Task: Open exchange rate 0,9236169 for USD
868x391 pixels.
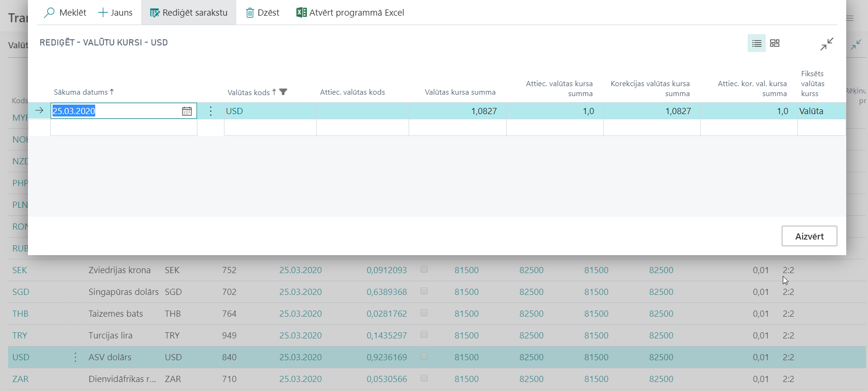Action: (x=386, y=357)
